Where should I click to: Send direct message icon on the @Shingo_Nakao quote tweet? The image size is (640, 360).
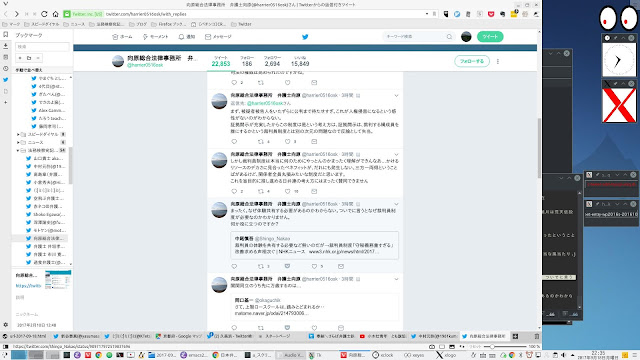[341, 267]
